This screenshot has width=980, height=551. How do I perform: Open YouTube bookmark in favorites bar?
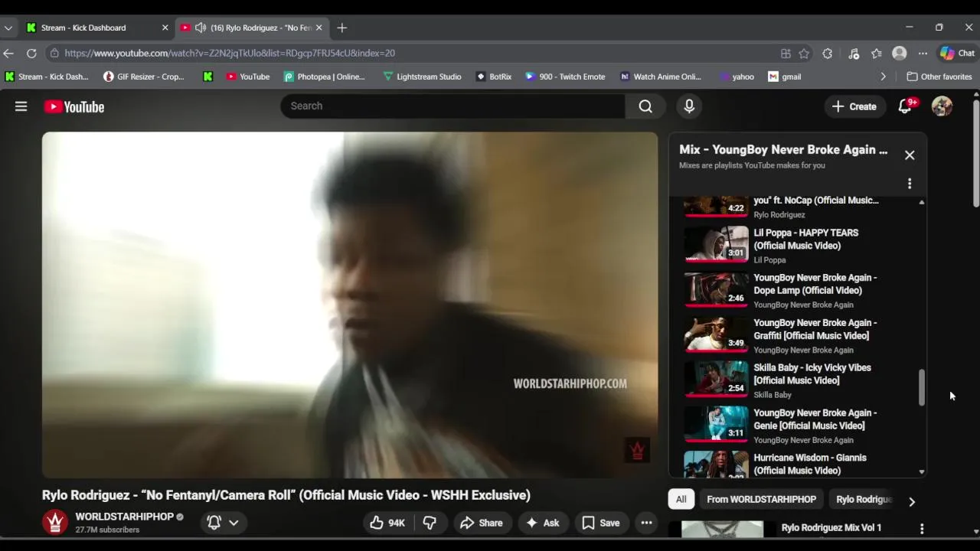(x=248, y=77)
